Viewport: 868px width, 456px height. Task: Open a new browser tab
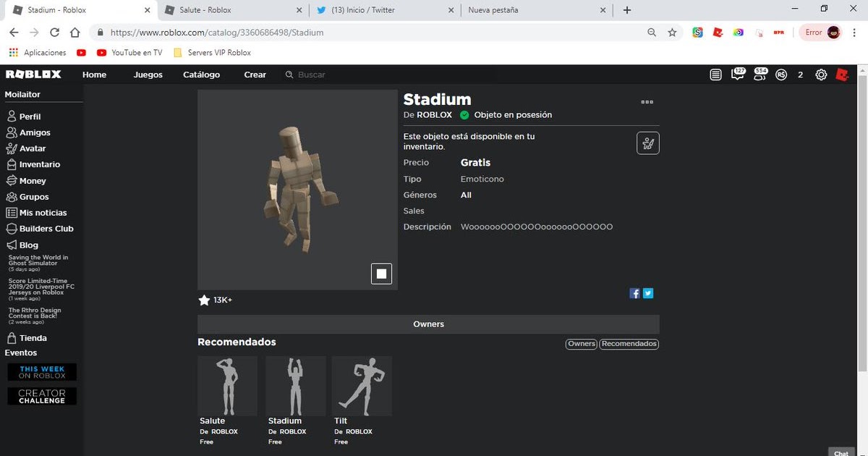tap(627, 10)
